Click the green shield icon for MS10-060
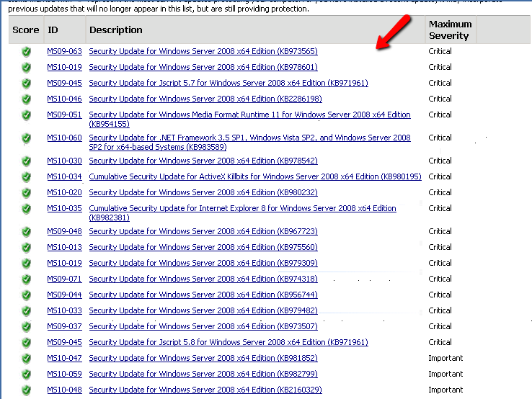The height and width of the screenshot is (399, 532). [x=26, y=138]
